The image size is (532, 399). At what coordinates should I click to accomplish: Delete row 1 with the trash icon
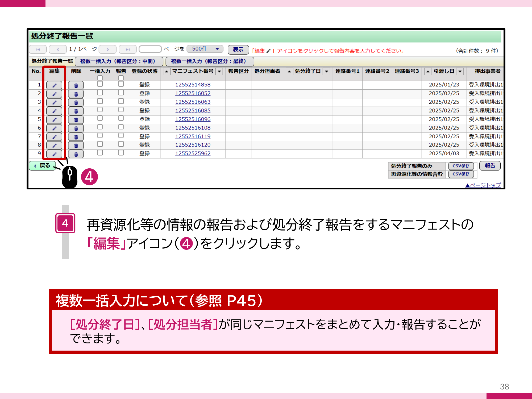click(76, 85)
